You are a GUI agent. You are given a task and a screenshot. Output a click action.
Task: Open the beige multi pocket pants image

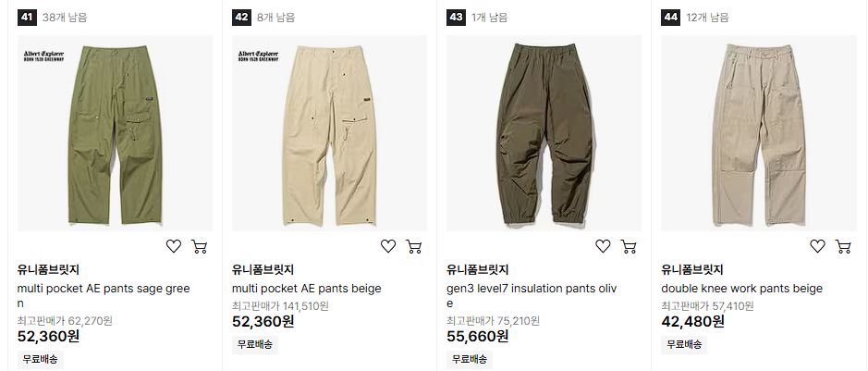pos(329,133)
